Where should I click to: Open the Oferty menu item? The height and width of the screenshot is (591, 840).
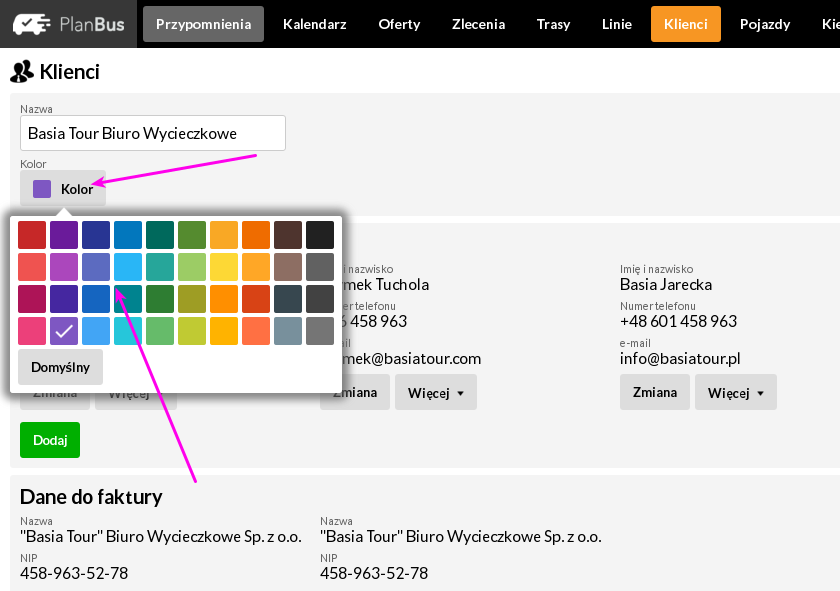[x=399, y=24]
